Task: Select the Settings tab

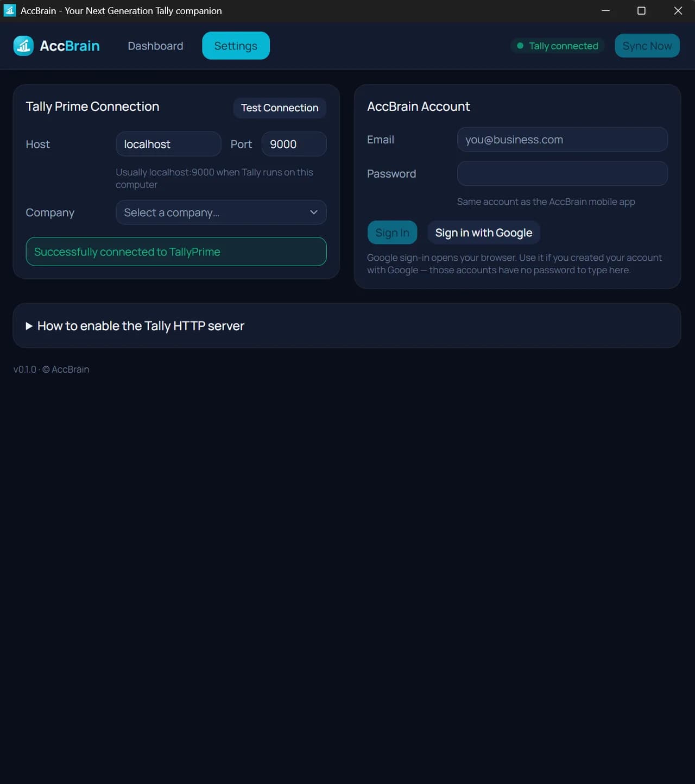Action: click(236, 46)
